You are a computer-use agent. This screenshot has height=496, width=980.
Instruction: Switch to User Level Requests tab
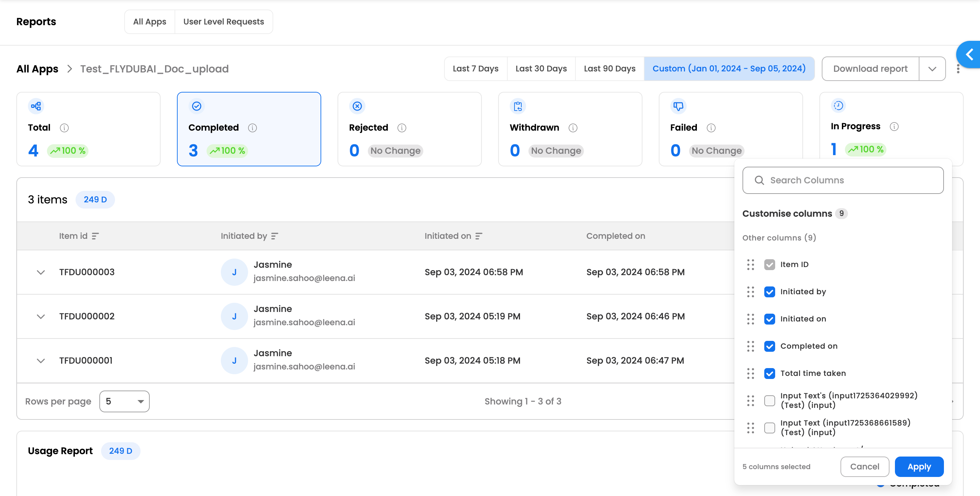(x=223, y=22)
